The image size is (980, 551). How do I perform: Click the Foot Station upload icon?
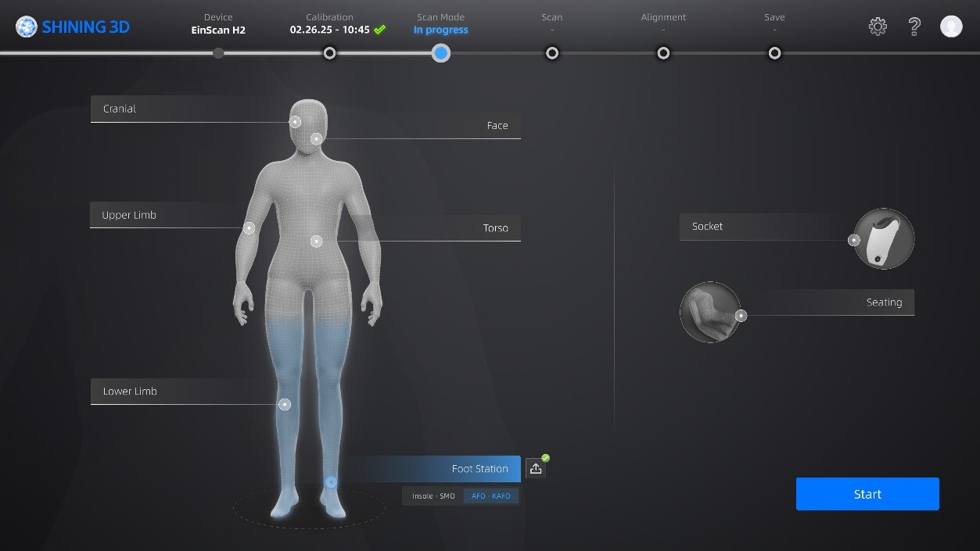tap(536, 468)
